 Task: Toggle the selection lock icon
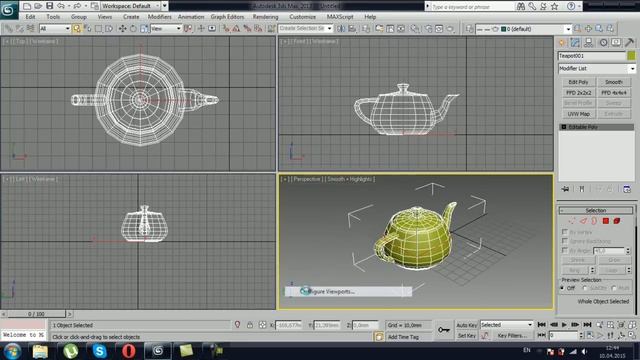pyautogui.click(x=250, y=325)
